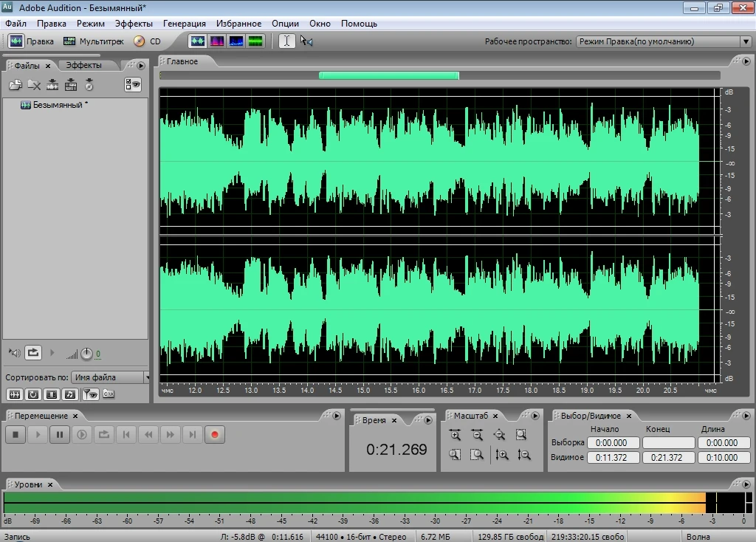Select the Time Selection cursor tool
The width and height of the screenshot is (756, 542).
[286, 41]
